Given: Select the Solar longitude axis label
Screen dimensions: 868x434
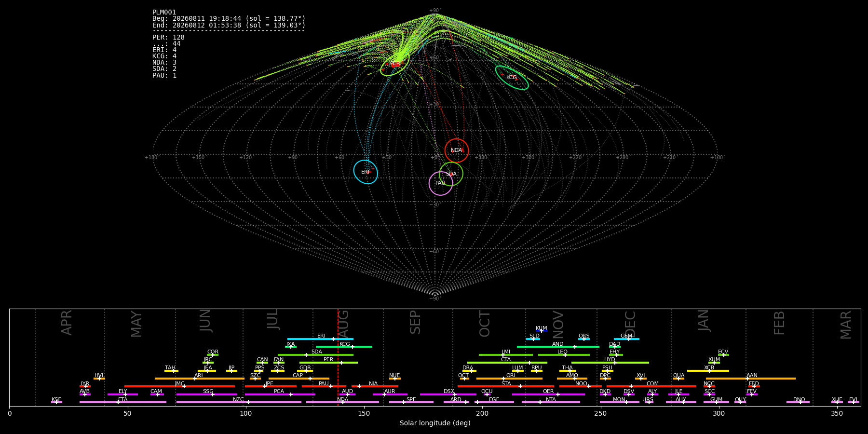Looking at the screenshot, I should pyautogui.click(x=435, y=423).
